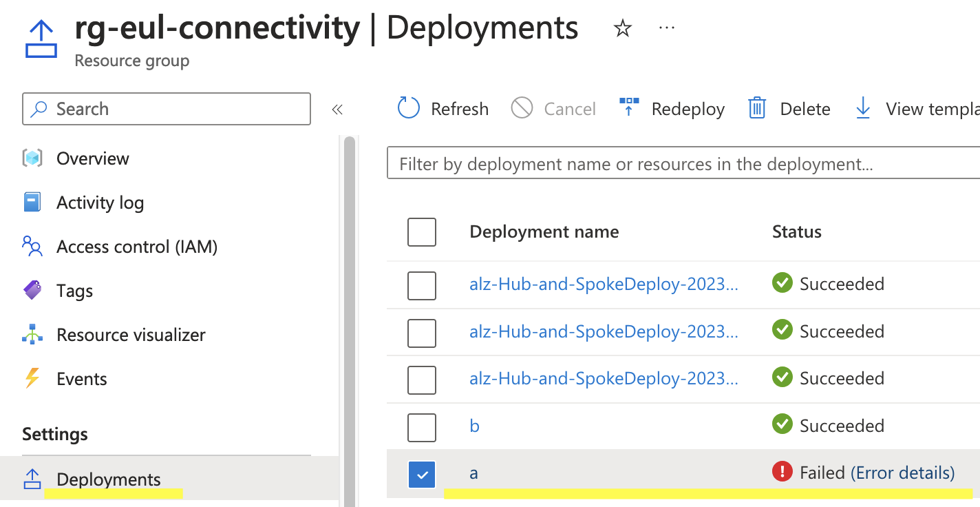Check the select-all deployments checkbox

coord(422,232)
